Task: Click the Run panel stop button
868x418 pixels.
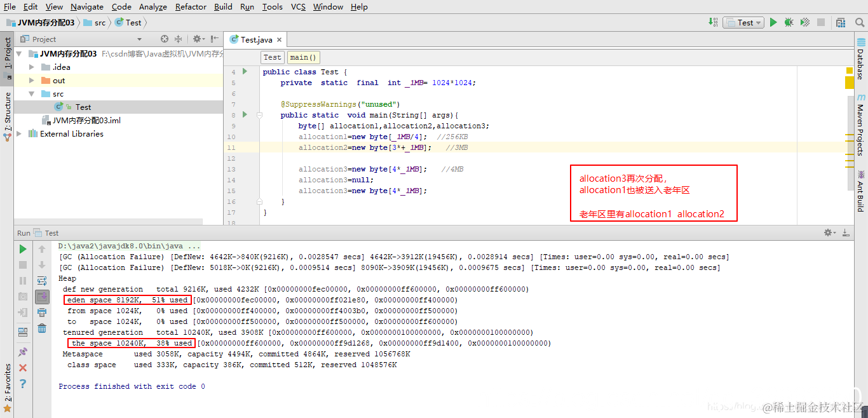Action: [23, 265]
